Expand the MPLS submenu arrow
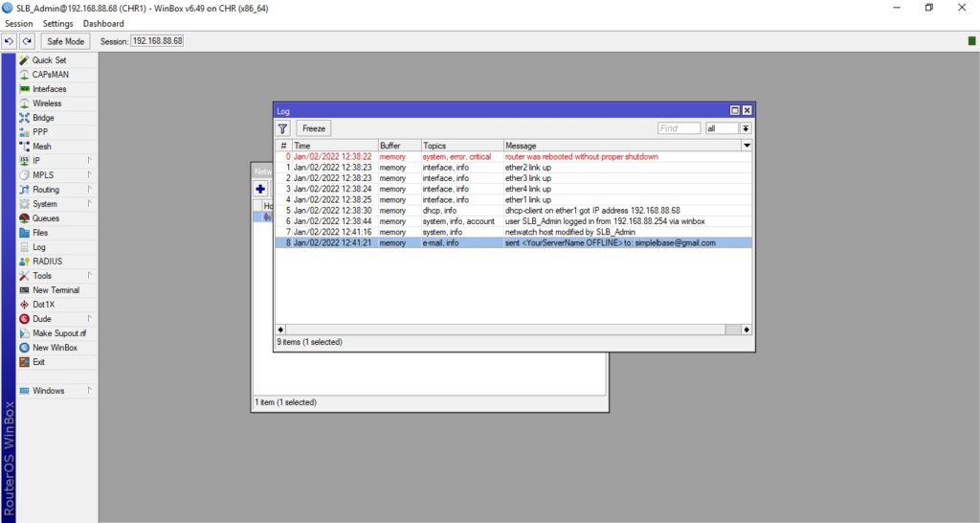The width and height of the screenshot is (980, 523). coord(89,174)
